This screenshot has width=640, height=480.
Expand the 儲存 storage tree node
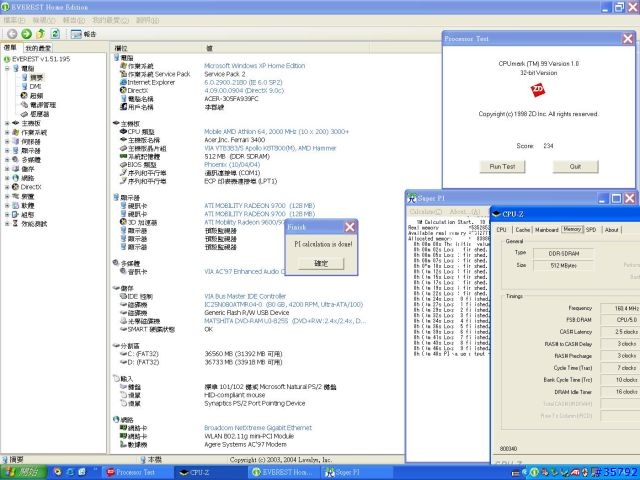click(x=7, y=169)
